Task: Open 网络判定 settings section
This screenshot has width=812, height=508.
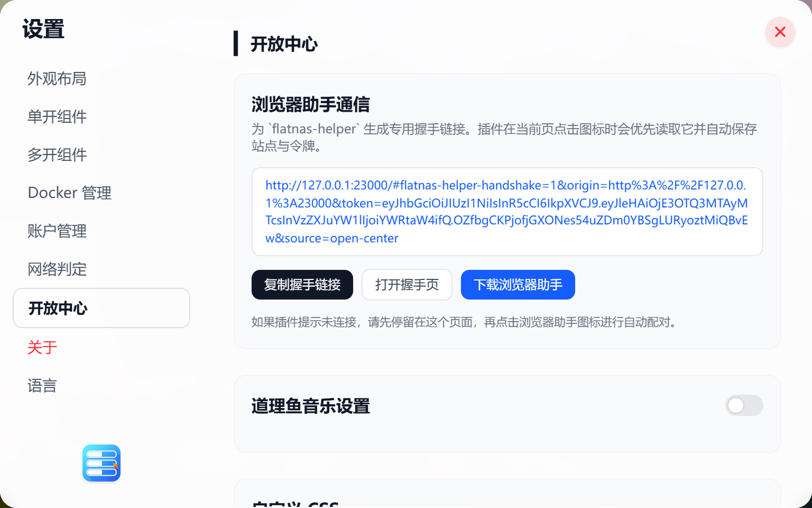Action: click(x=57, y=269)
